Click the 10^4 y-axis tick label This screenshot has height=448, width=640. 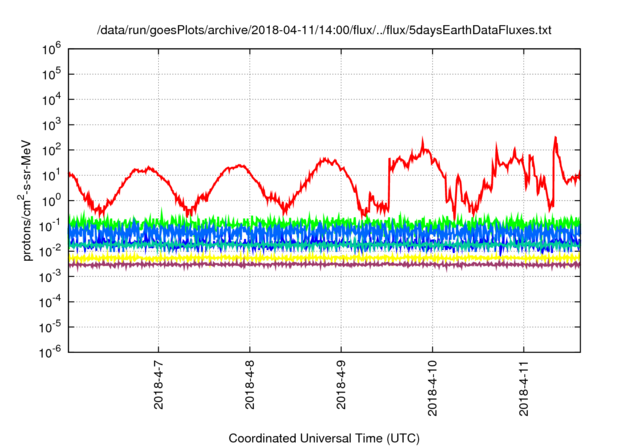coord(51,100)
